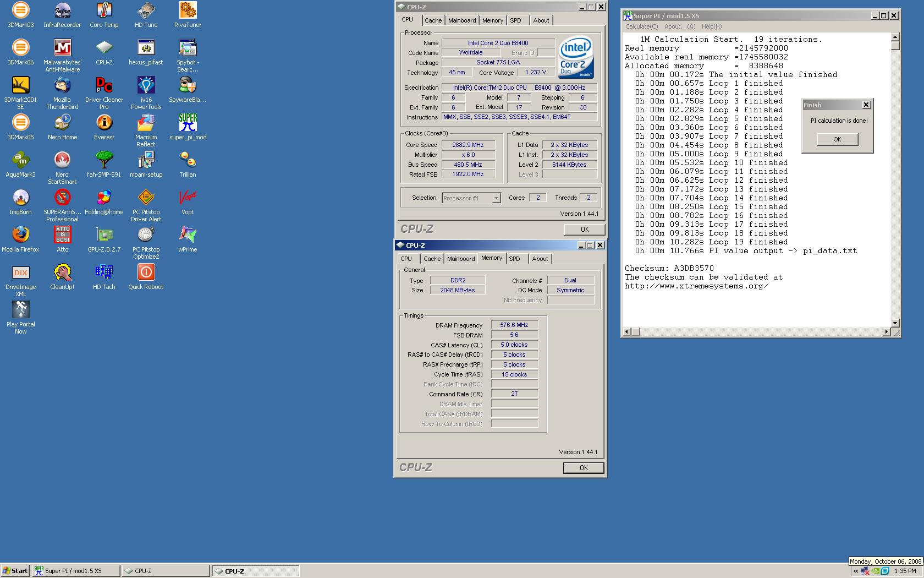Screen dimensions: 924x578
Task: Open the Help(H) menu in Super PI
Action: 712,26
